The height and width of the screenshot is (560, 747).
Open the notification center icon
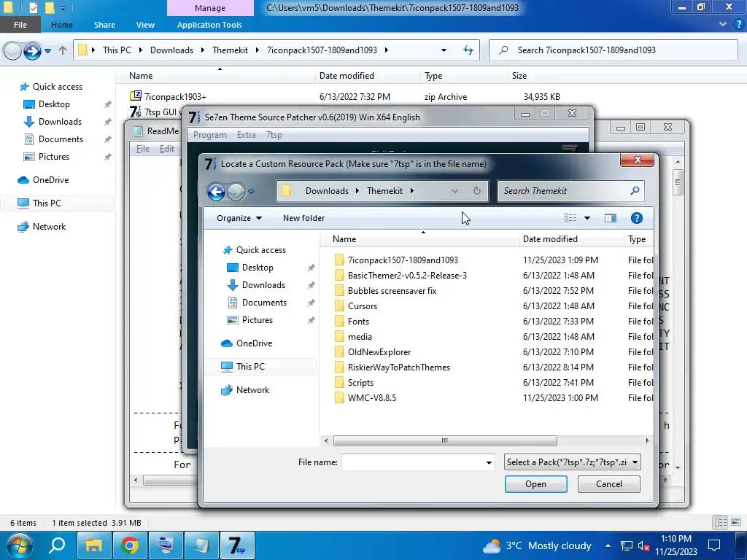coord(713,545)
